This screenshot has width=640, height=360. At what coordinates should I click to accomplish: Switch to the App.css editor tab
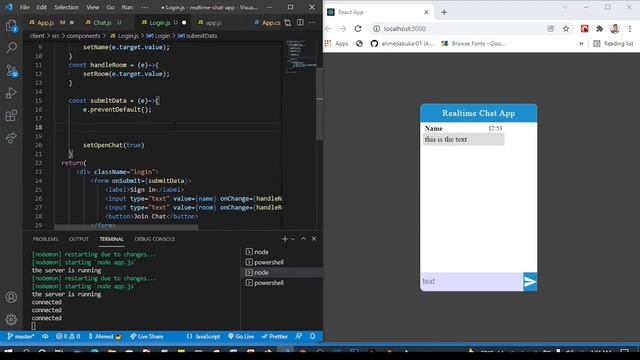pos(267,22)
